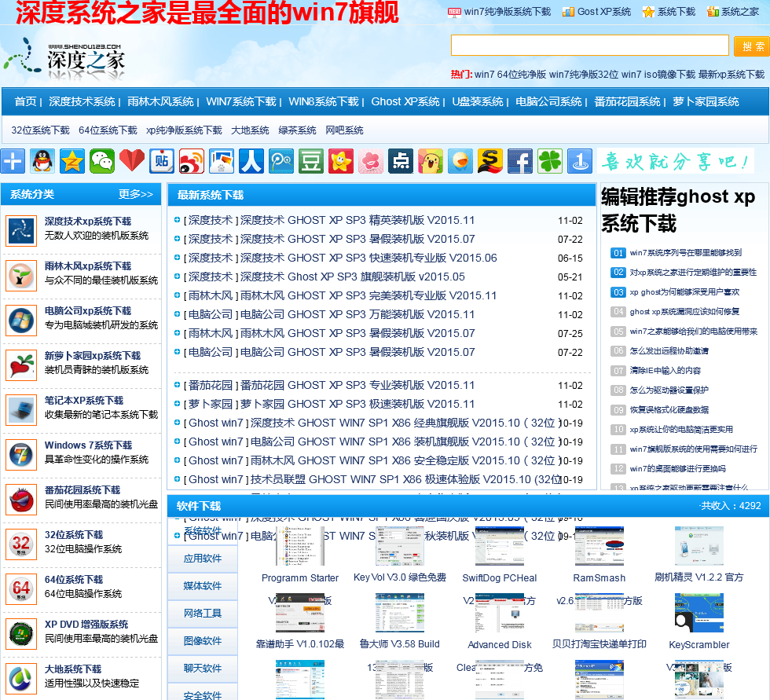
Task: Open the 电脑公司xp系统 Windows orb icon
Action: tap(21, 320)
